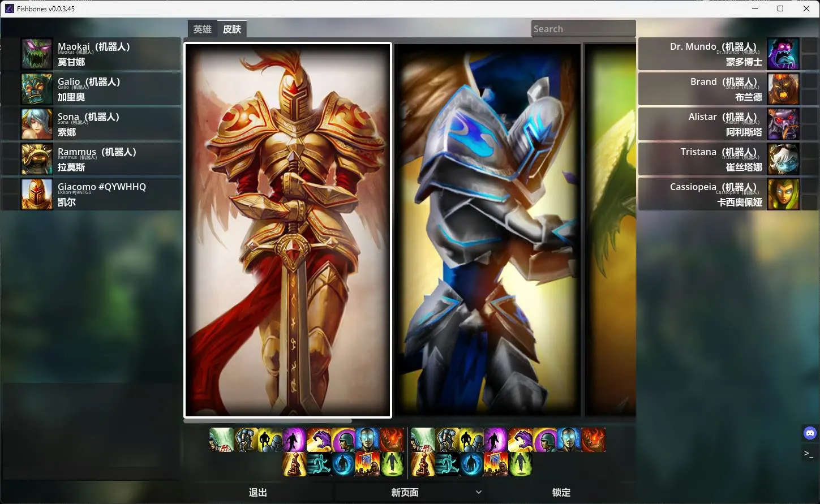
Task: Pick Ignite flame spell in left spell set
Action: point(392,440)
